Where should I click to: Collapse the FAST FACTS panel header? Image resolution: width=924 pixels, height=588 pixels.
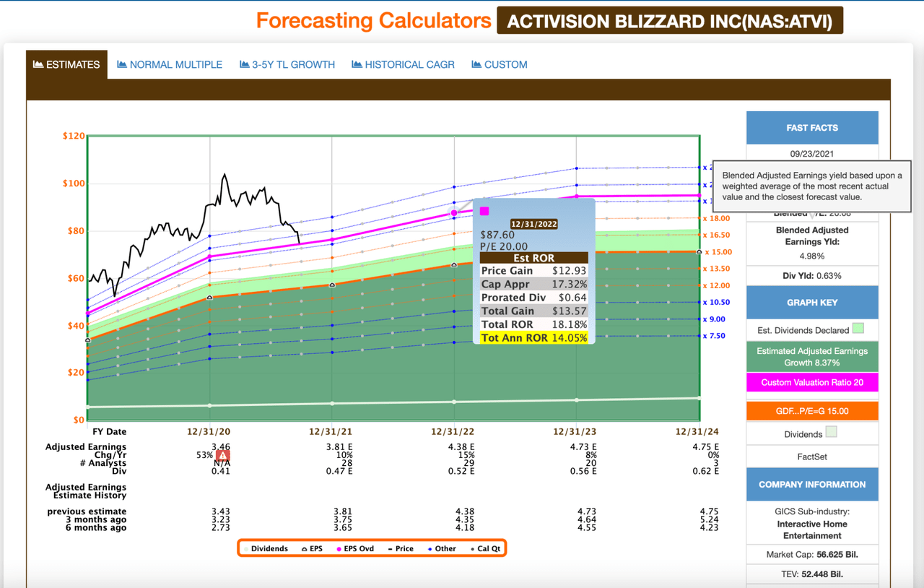[811, 127]
